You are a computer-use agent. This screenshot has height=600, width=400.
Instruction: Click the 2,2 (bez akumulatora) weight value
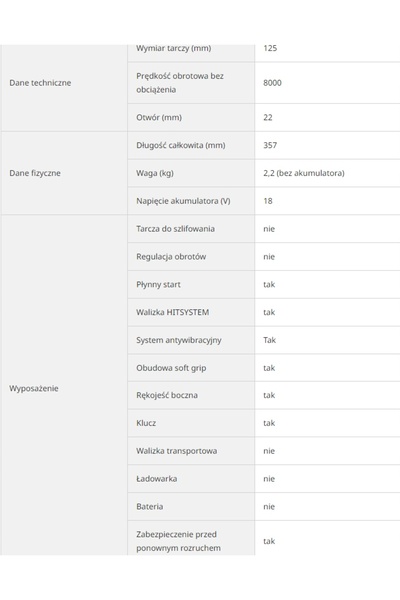pos(304,173)
